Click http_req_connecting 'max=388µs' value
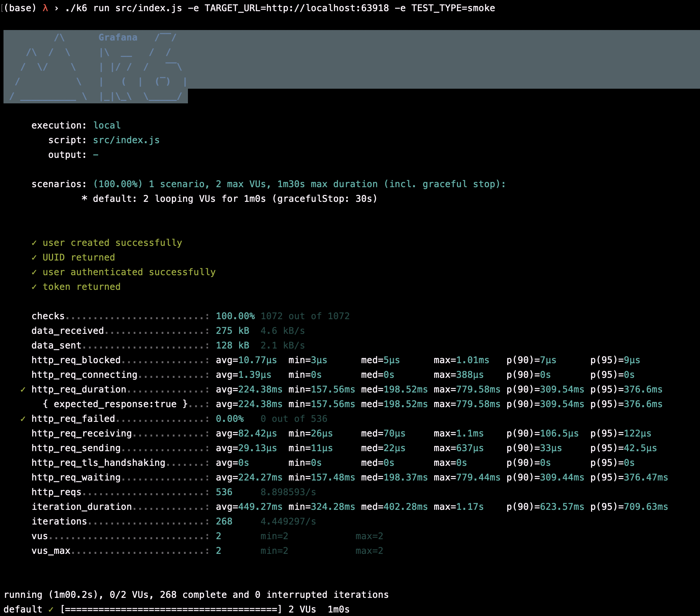Viewport: 700px width, 616px height. click(459, 375)
